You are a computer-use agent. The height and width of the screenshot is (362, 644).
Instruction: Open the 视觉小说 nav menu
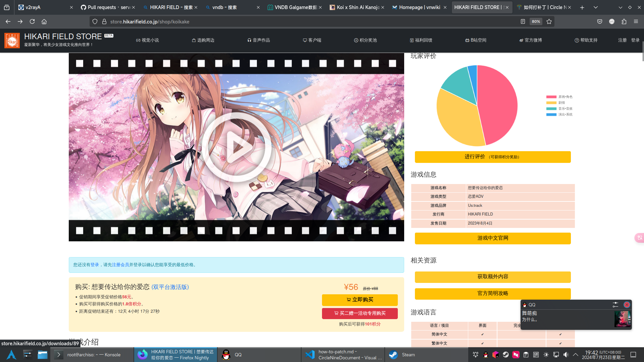point(148,40)
